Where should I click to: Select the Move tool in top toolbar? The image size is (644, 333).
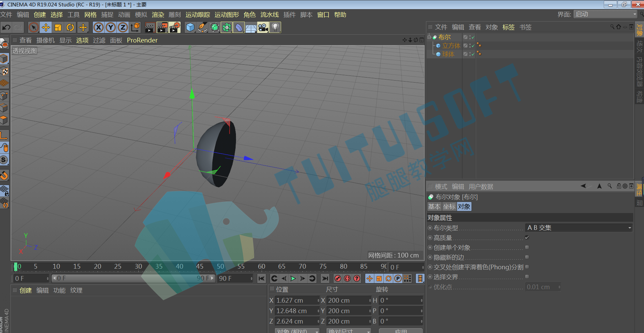coord(46,27)
